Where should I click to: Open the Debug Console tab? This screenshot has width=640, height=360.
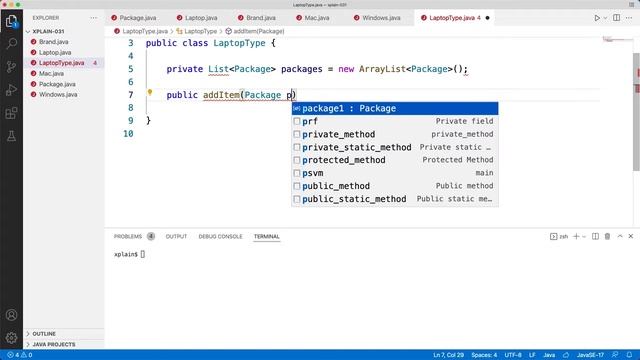(x=220, y=236)
